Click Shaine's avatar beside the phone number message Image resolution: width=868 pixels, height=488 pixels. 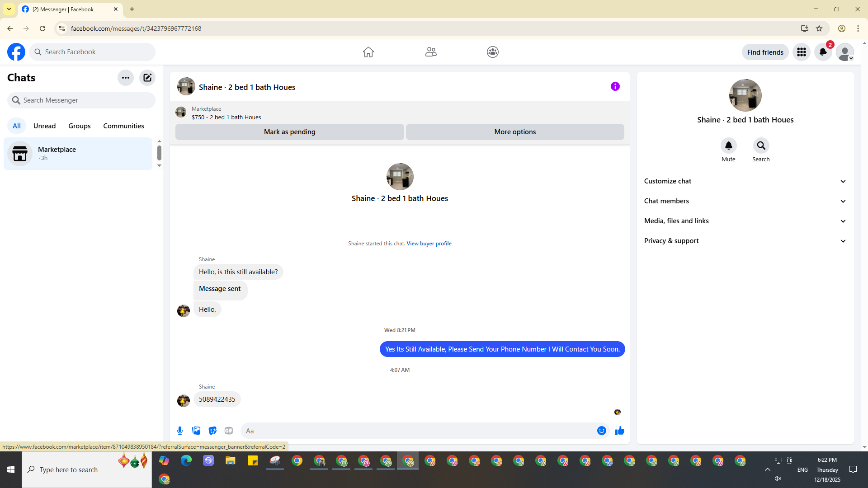click(184, 400)
